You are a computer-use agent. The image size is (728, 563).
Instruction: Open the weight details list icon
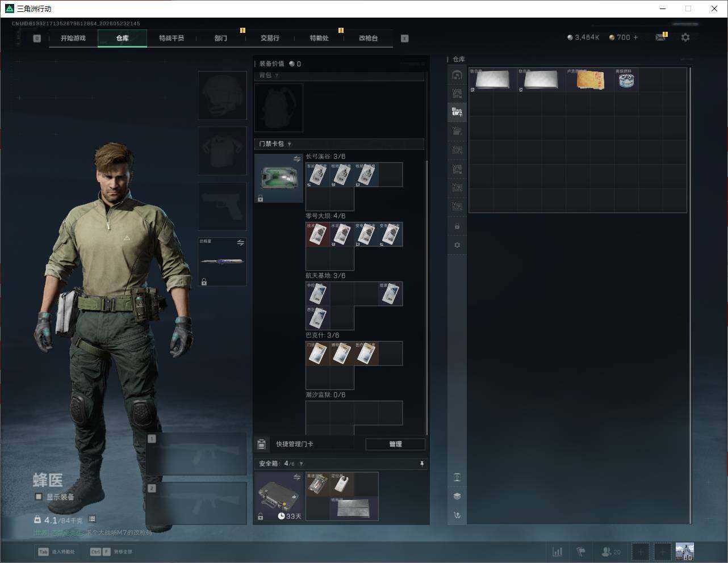coord(92,519)
